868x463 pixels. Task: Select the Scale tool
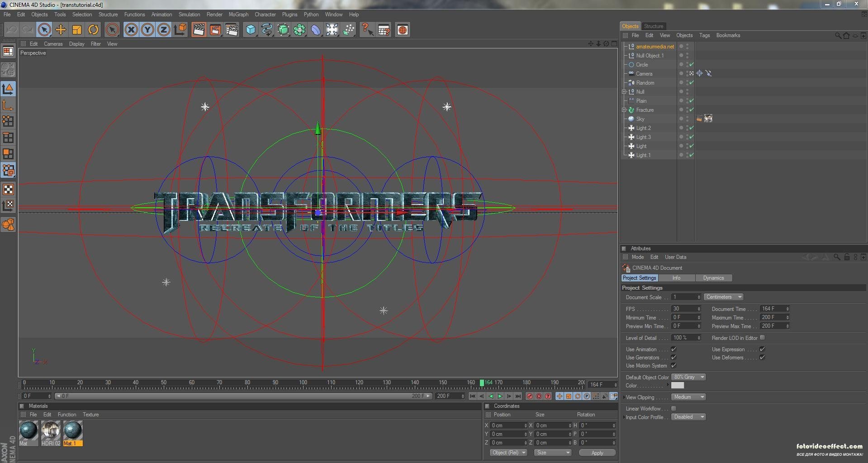[x=77, y=30]
